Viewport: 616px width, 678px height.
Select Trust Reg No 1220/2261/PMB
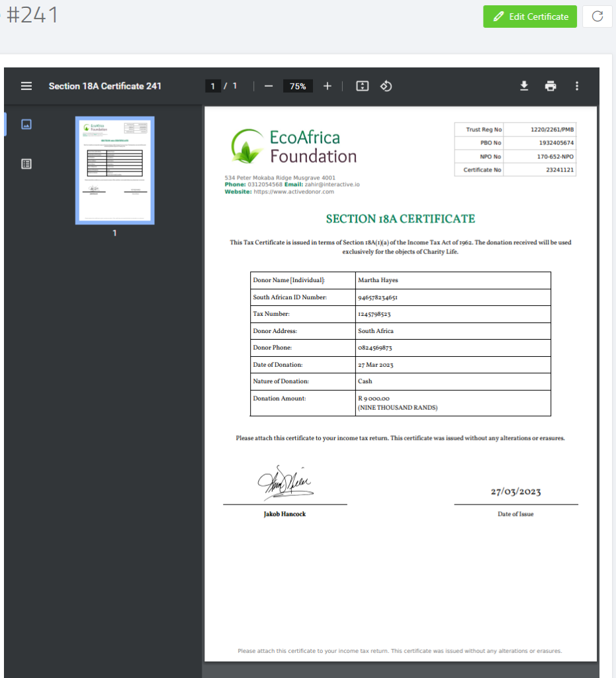(552, 130)
